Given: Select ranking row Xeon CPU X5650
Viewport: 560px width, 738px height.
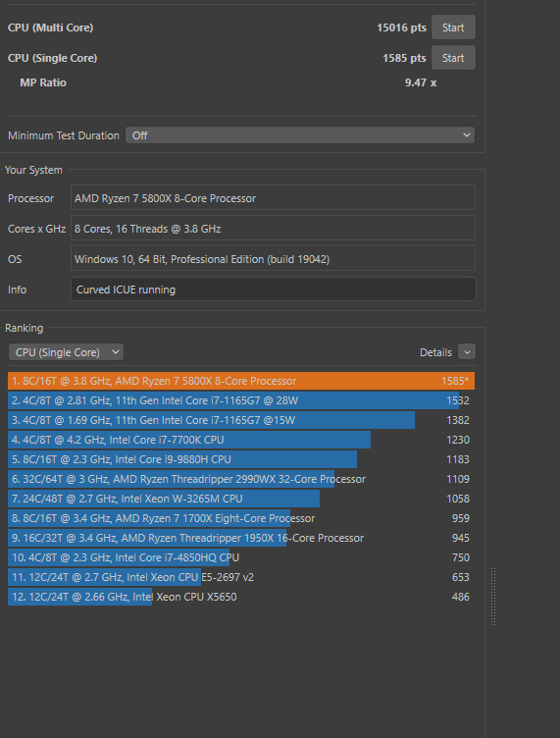Looking at the screenshot, I should tap(241, 597).
